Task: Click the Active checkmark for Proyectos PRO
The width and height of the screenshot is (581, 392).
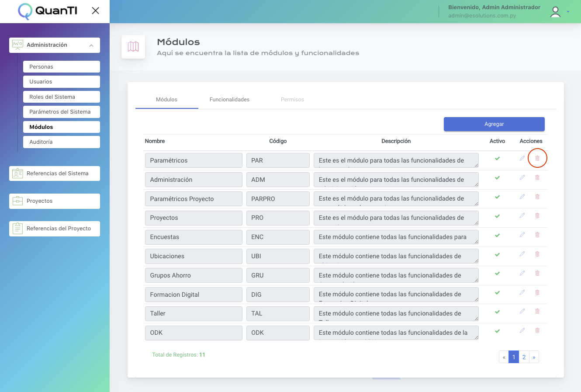Action: click(497, 216)
